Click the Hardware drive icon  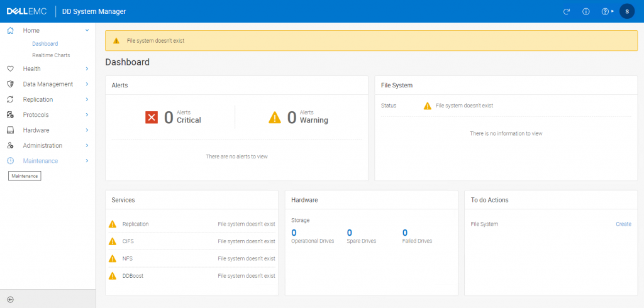click(10, 130)
